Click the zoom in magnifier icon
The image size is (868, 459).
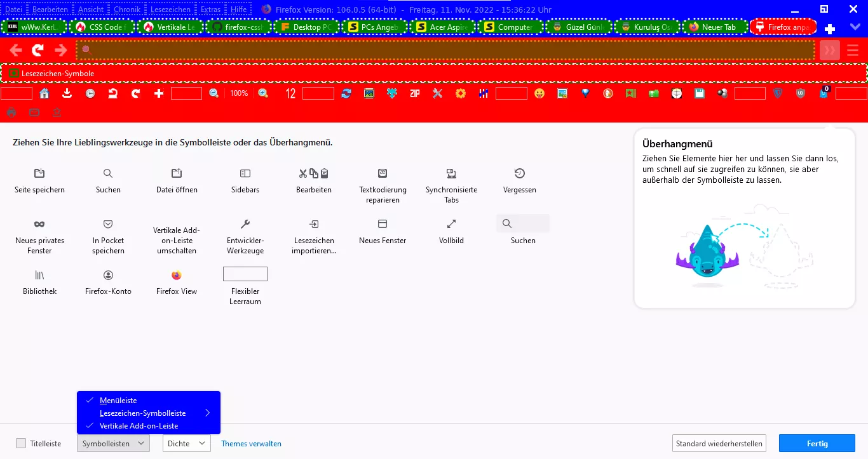[x=263, y=93]
